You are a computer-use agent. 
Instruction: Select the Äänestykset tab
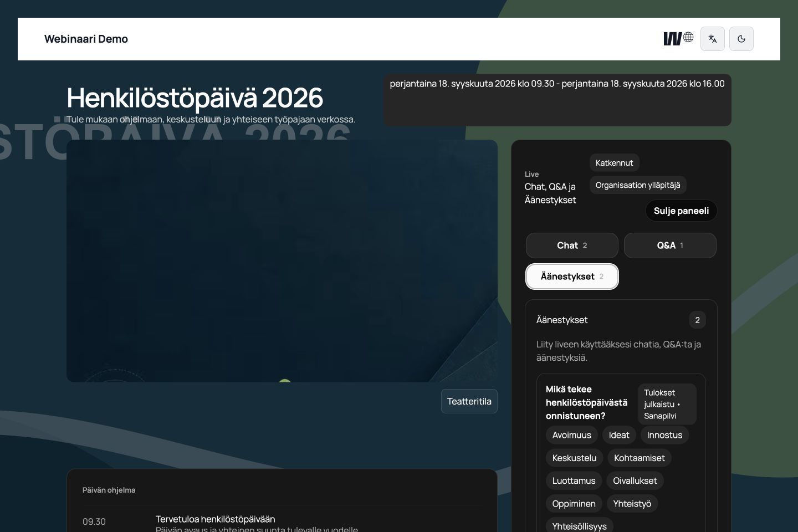(x=572, y=277)
